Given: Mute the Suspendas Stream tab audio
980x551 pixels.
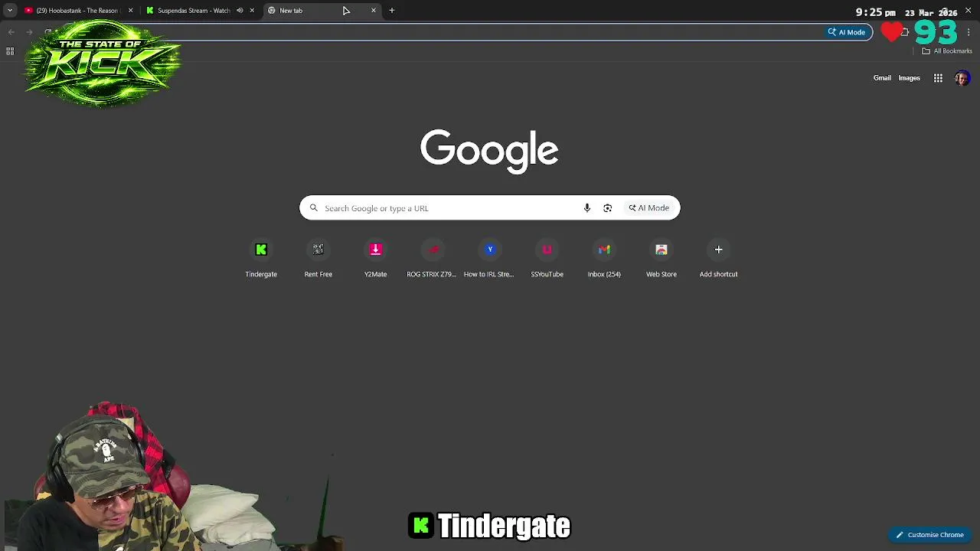Looking at the screenshot, I should coord(240,11).
